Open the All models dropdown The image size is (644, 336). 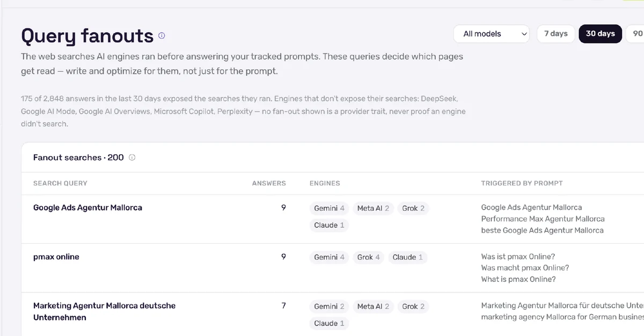pos(492,34)
